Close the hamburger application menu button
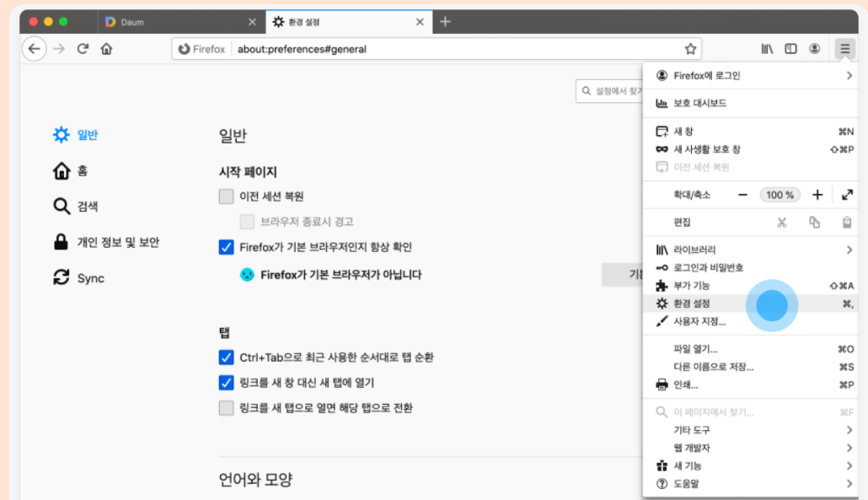 pos(844,49)
